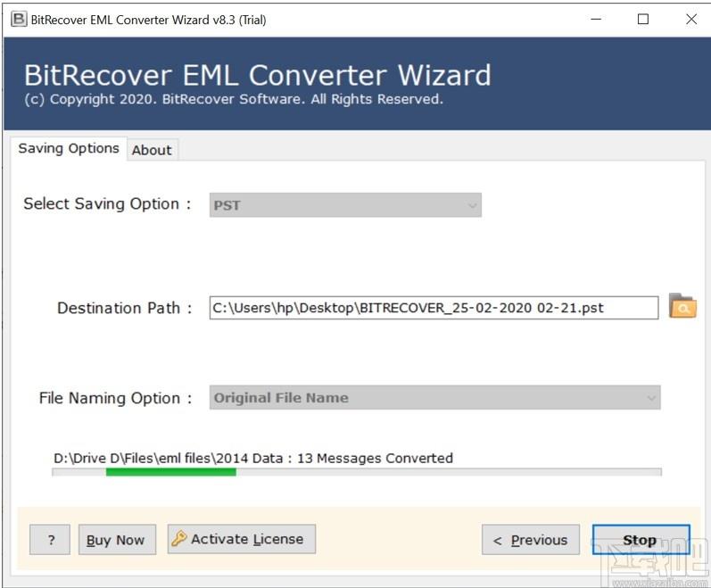711x588 pixels.
Task: Open the File Naming Option dropdown
Action: click(x=434, y=398)
